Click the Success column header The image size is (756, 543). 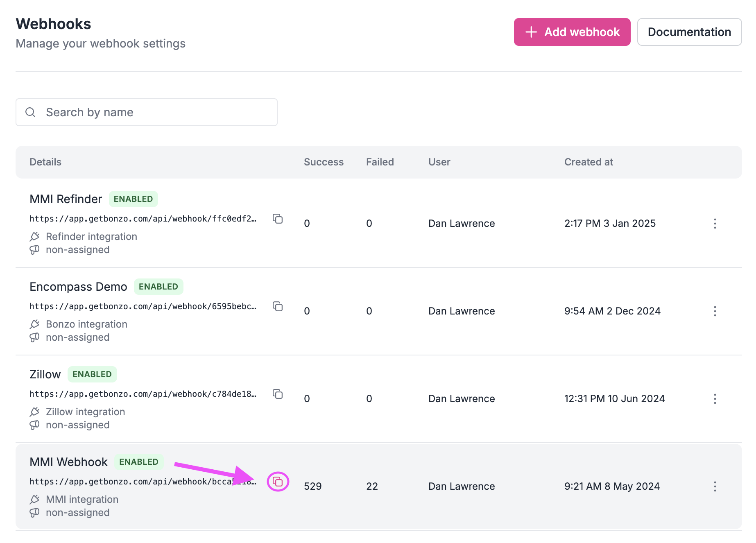[x=324, y=162]
